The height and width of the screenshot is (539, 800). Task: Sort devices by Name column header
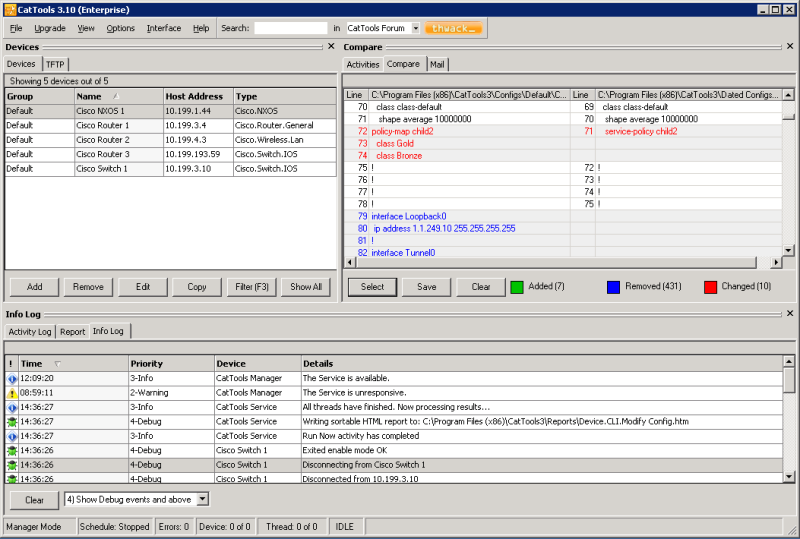(119, 96)
